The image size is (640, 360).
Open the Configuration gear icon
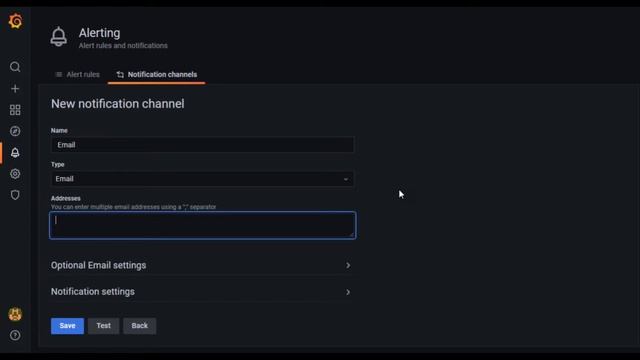point(15,174)
